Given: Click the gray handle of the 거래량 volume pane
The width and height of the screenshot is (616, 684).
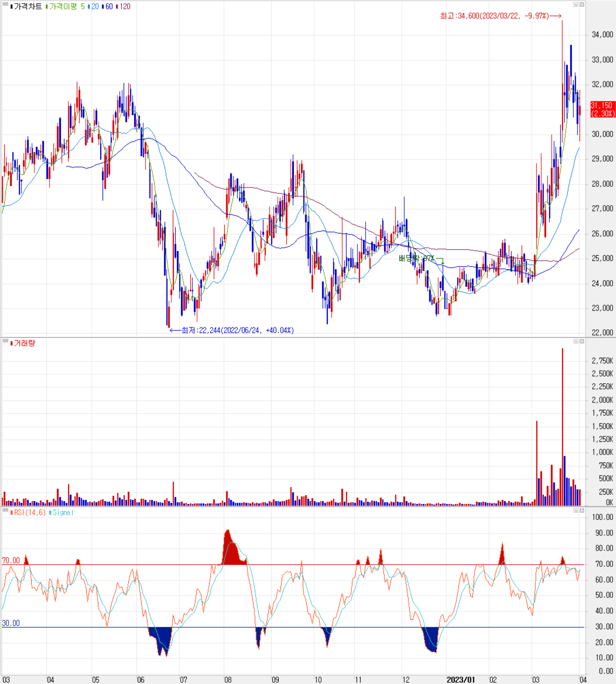Looking at the screenshot, I should click(5, 341).
